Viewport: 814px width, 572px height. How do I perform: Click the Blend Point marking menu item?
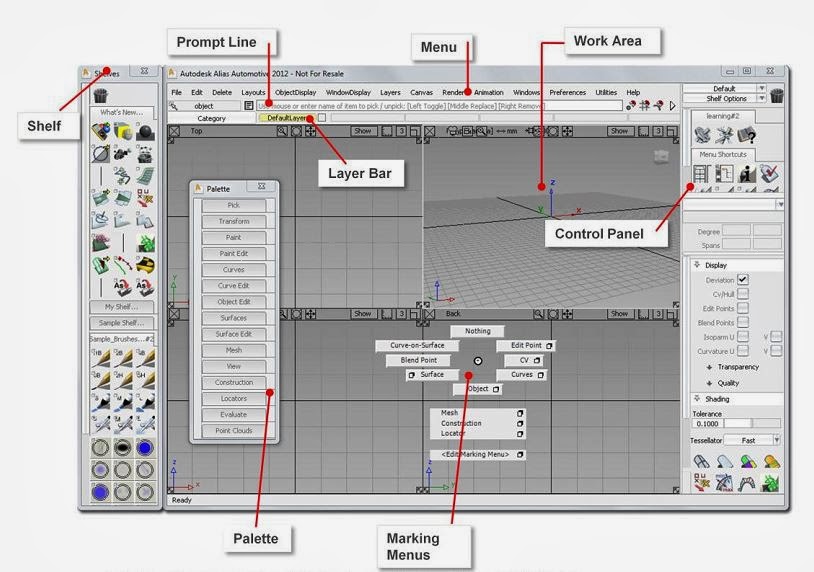click(418, 360)
